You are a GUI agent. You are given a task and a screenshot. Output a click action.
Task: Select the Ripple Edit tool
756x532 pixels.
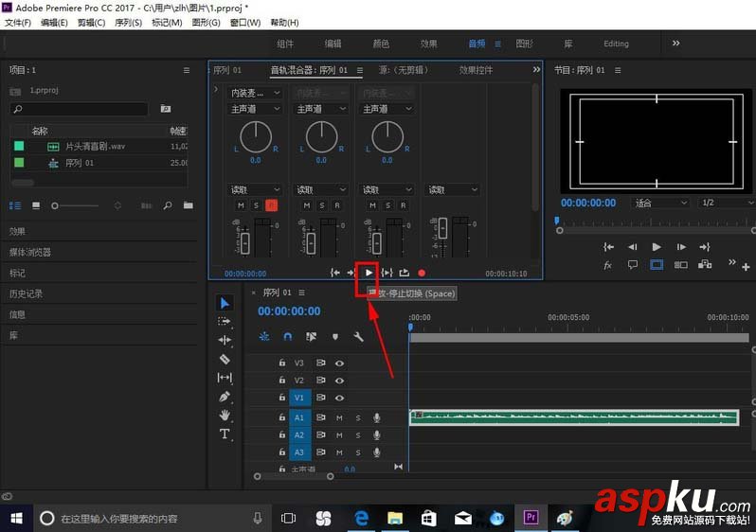pyautogui.click(x=225, y=340)
